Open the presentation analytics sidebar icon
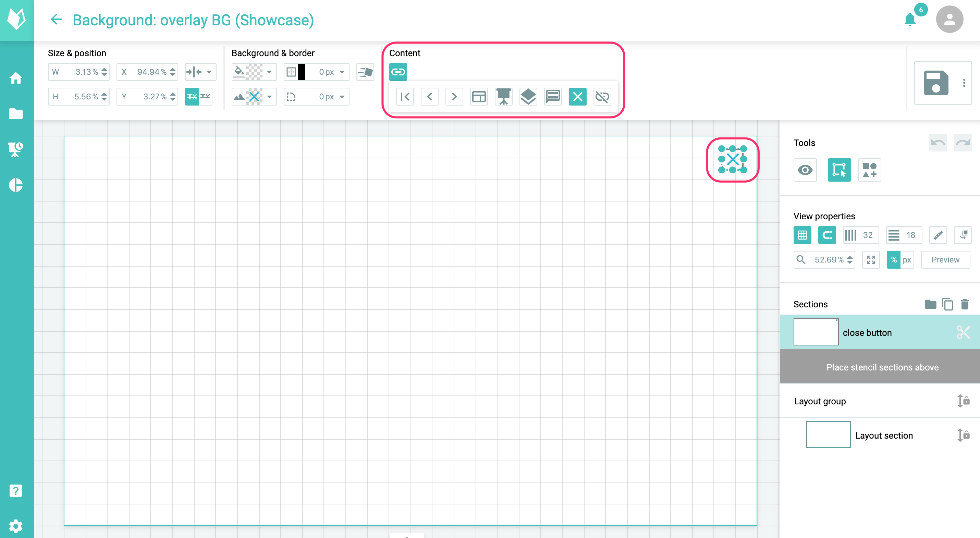980x538 pixels. 16,149
